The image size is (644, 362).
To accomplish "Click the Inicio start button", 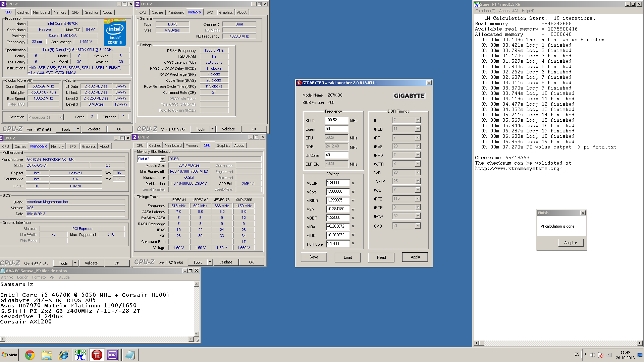I will click(9, 355).
